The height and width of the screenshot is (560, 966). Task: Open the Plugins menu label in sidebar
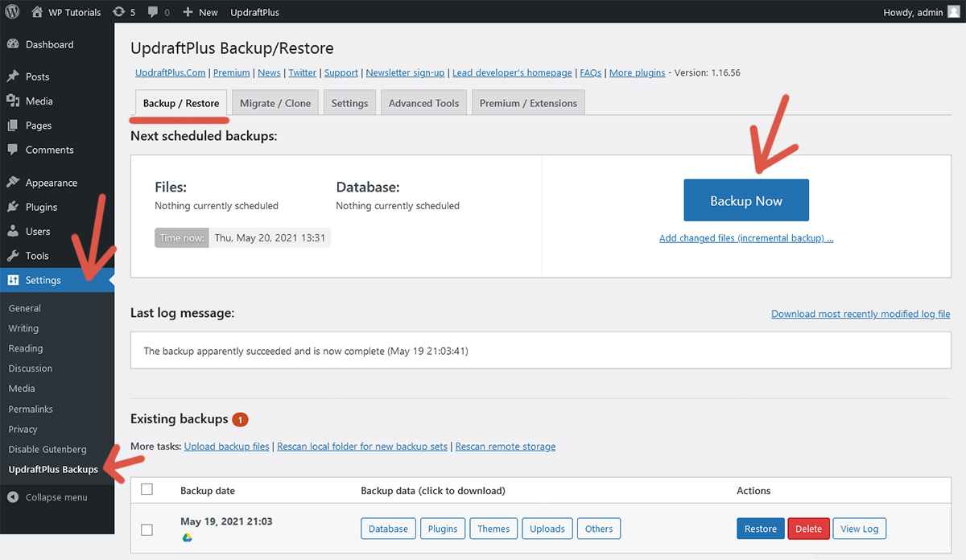[41, 207]
